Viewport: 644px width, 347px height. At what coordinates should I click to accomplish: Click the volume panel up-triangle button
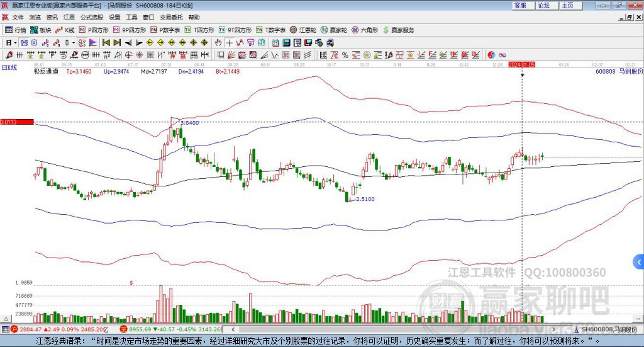[6, 319]
